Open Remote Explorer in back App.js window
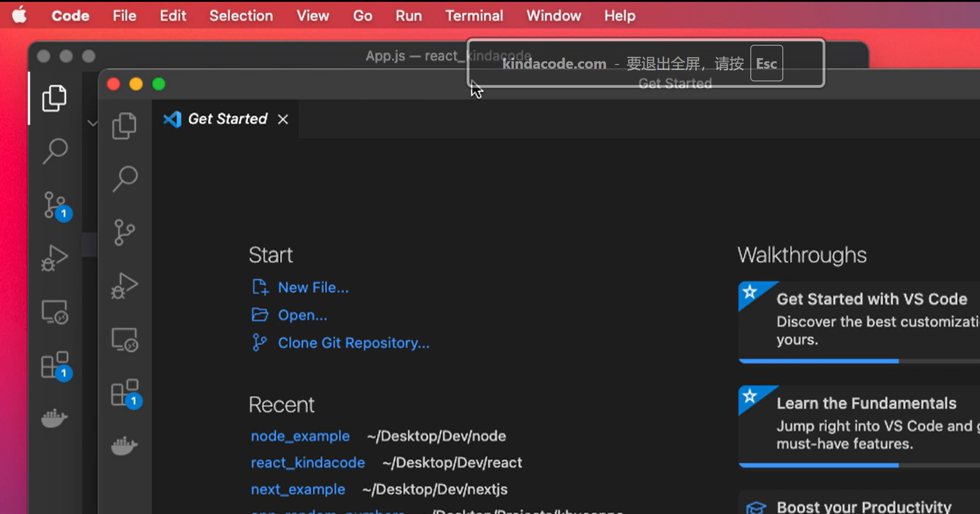This screenshot has width=980, height=514. (55, 312)
